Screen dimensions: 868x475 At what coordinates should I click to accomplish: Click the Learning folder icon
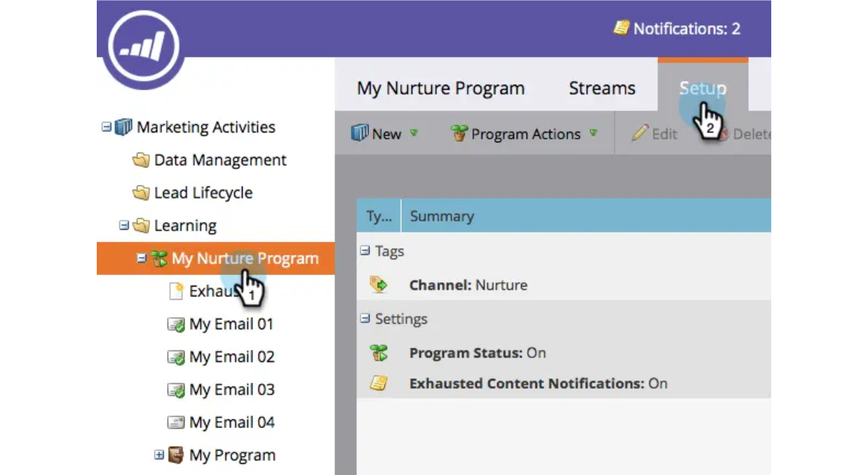(x=142, y=226)
